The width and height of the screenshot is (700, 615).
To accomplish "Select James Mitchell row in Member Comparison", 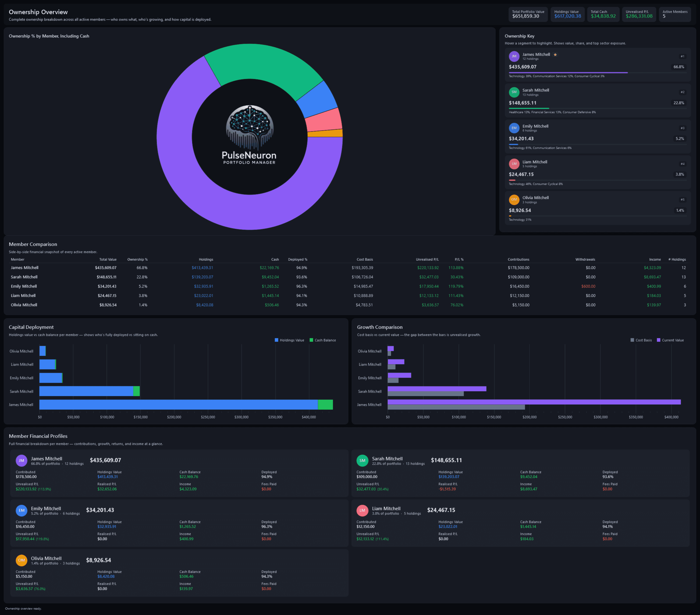I will click(x=348, y=268).
